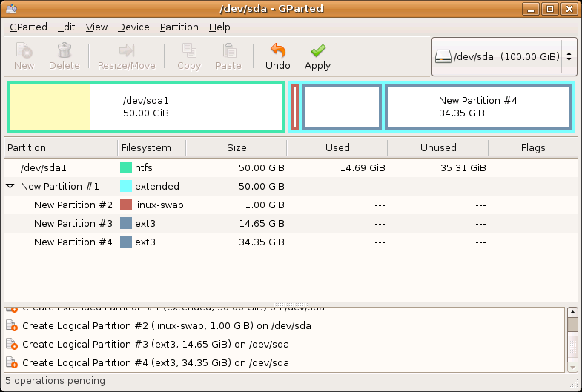This screenshot has width=582, height=392.
Task: Select the /dev/sda1 row in partition list
Action: pyautogui.click(x=291, y=167)
